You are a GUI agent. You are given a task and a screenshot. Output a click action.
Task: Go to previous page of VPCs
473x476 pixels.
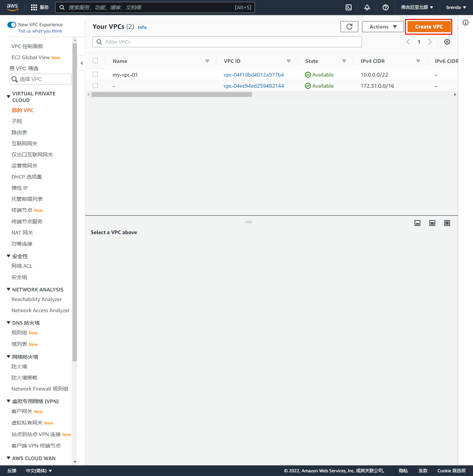[408, 42]
